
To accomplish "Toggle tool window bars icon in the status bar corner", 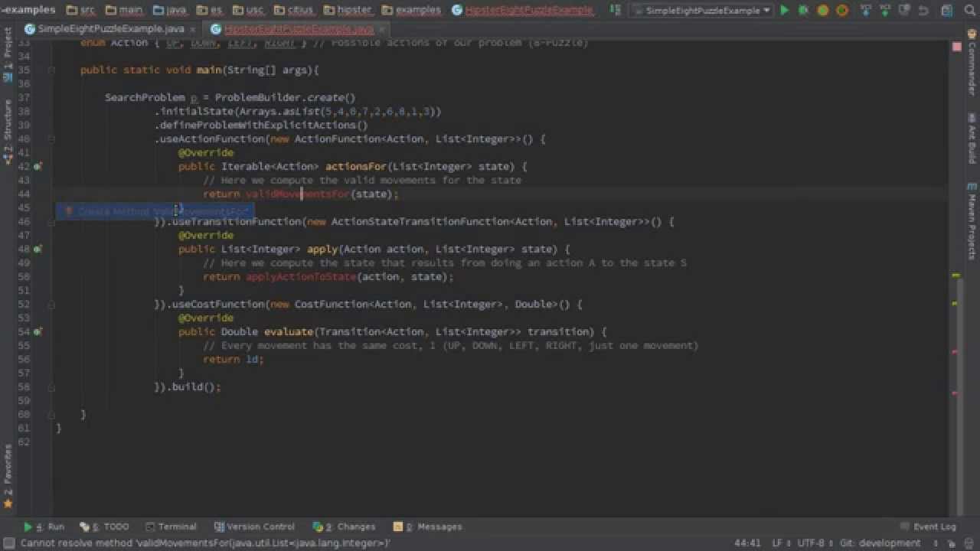I will tap(8, 543).
